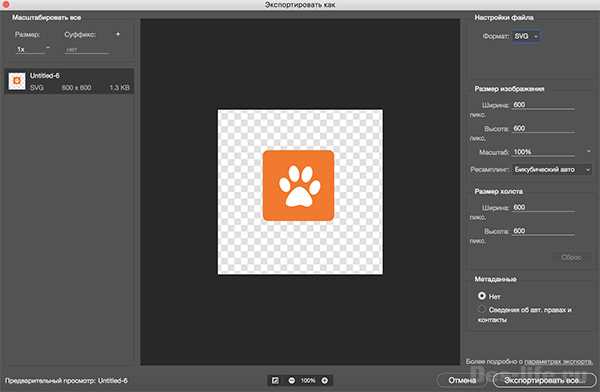
Task: Click the 1.3 KB file size text
Action: (119, 88)
